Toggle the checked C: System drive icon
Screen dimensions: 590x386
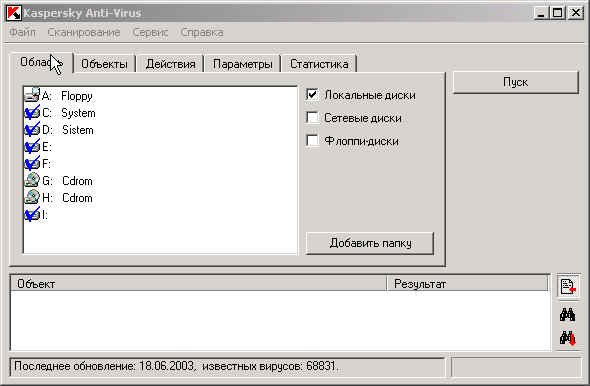32,112
